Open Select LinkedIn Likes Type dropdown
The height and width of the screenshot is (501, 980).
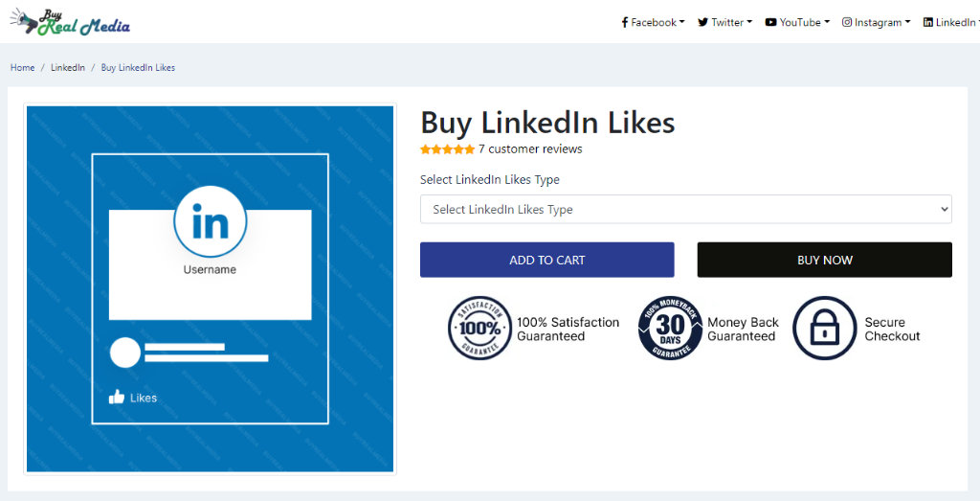pyautogui.click(x=685, y=209)
